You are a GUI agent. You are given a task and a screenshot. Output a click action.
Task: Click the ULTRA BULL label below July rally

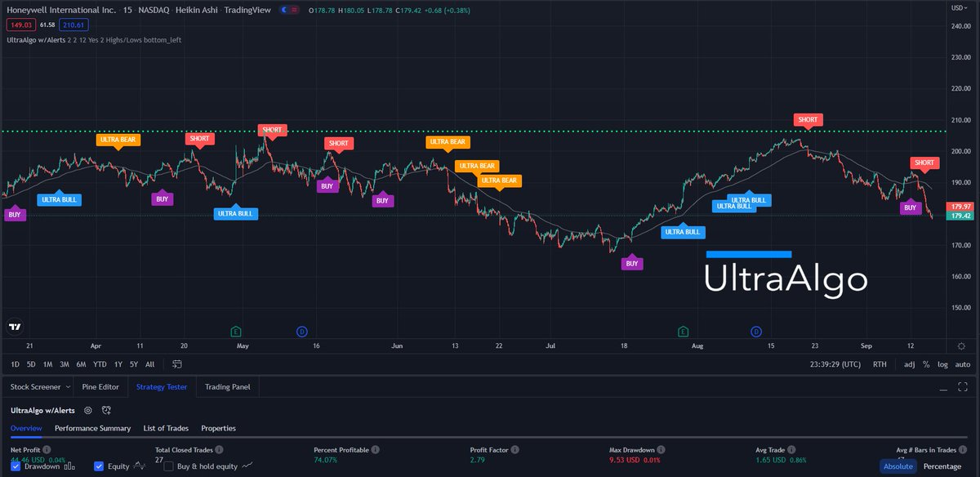point(683,232)
